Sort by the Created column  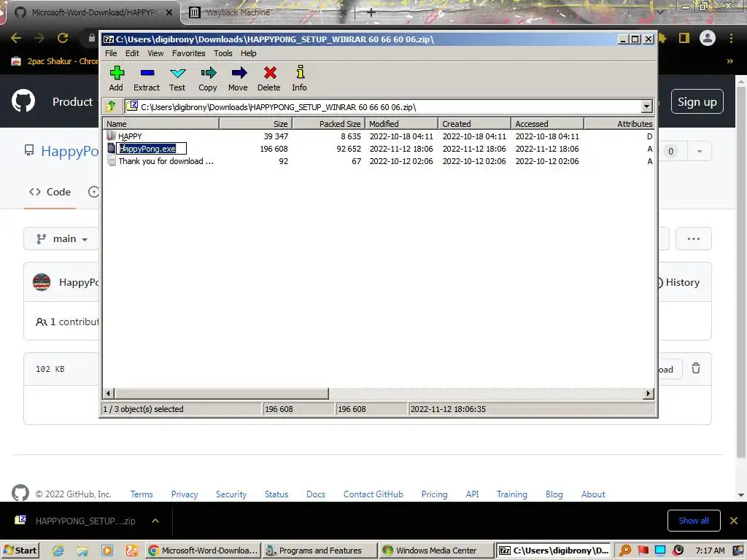pyautogui.click(x=474, y=124)
